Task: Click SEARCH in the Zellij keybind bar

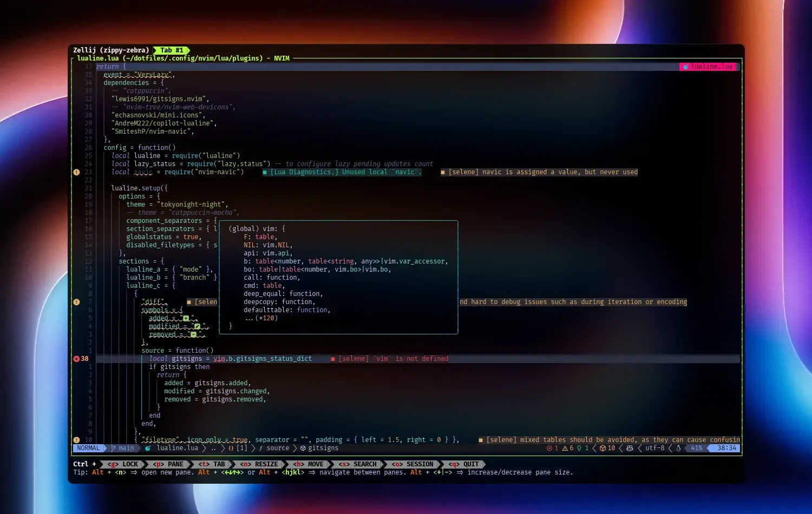Action: point(358,464)
